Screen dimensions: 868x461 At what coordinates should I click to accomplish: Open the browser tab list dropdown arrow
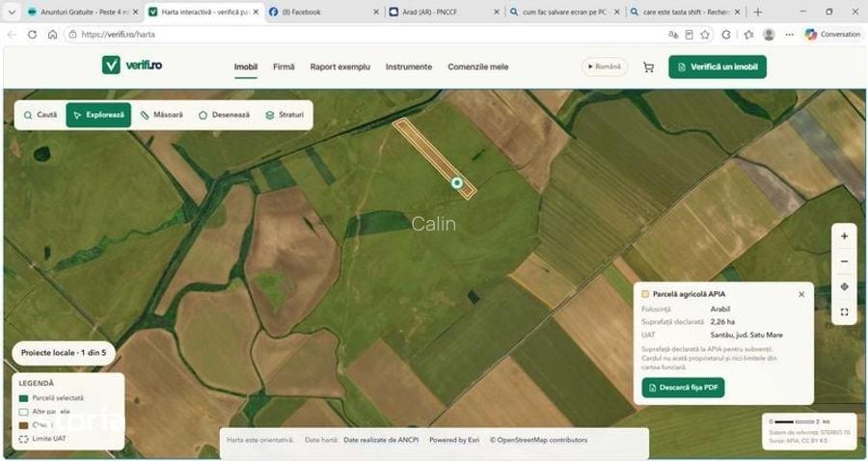click(12, 12)
